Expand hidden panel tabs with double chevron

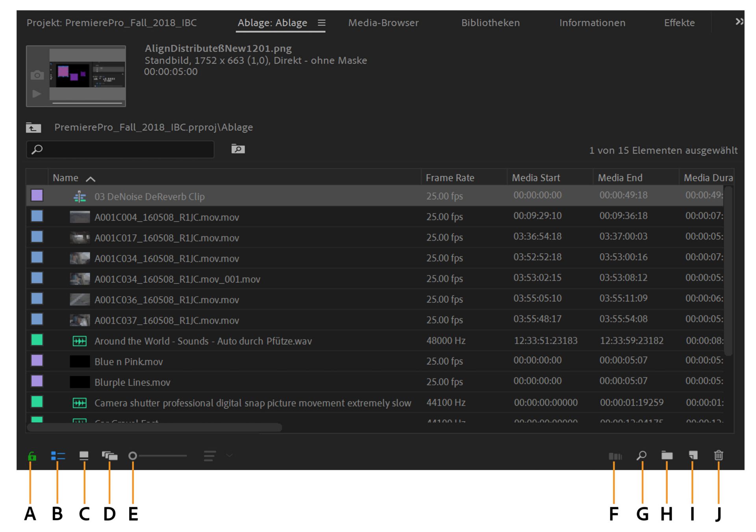(739, 22)
